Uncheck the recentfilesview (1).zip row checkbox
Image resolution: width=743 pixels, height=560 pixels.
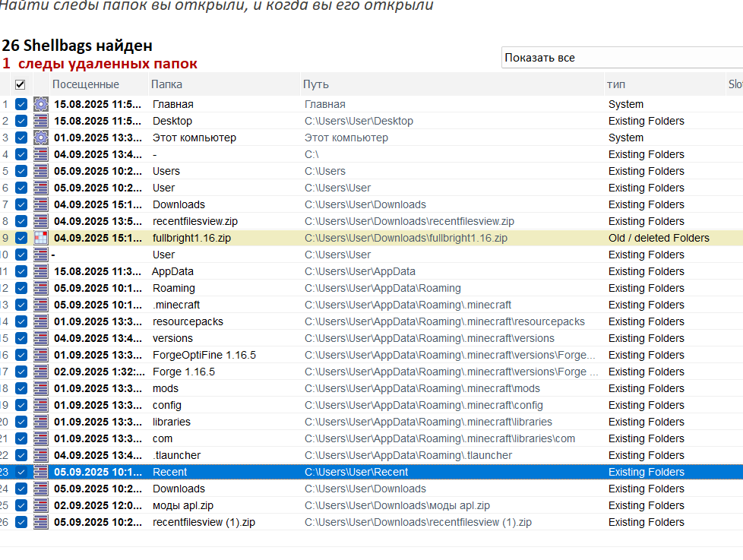coord(21,521)
